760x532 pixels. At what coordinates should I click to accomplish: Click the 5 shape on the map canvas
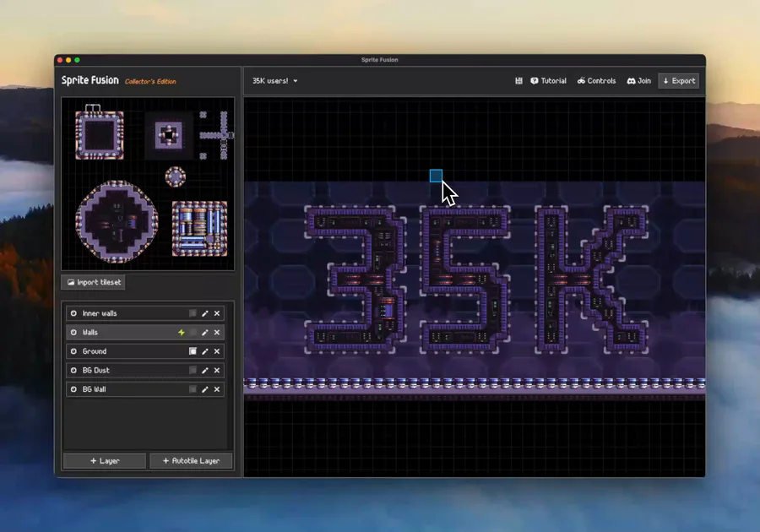pyautogui.click(x=465, y=280)
